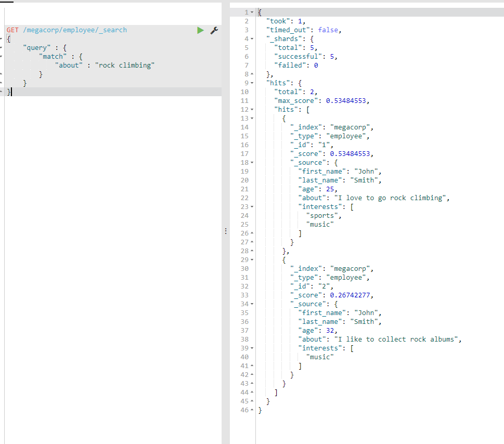Click the "query" key in the request
Viewport: 504px width, 444px height.
tap(36, 48)
